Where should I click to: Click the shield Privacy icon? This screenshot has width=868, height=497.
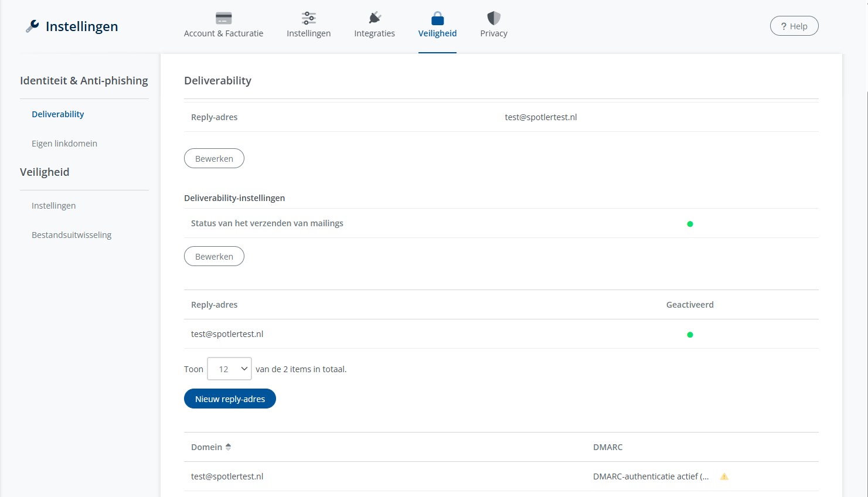493,18
